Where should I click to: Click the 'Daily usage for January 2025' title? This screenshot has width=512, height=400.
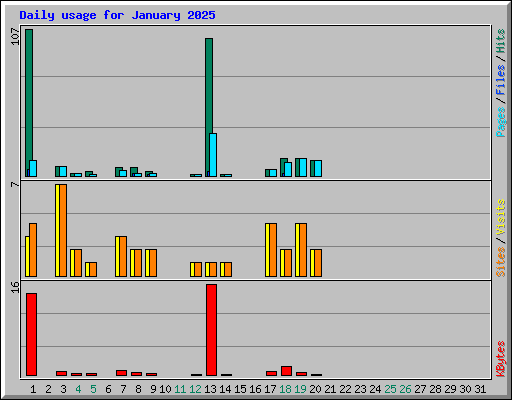pos(117,15)
